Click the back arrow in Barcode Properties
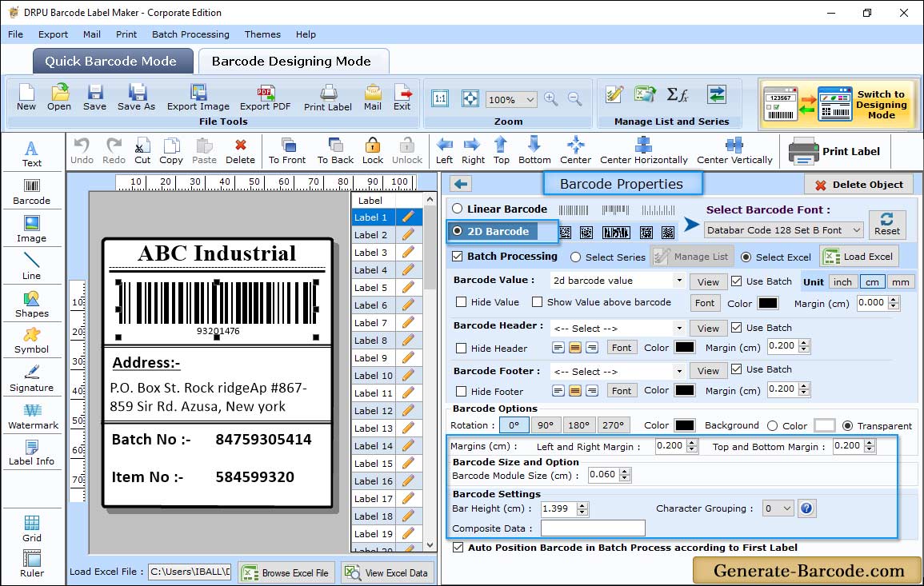This screenshot has height=586, width=924. (461, 185)
